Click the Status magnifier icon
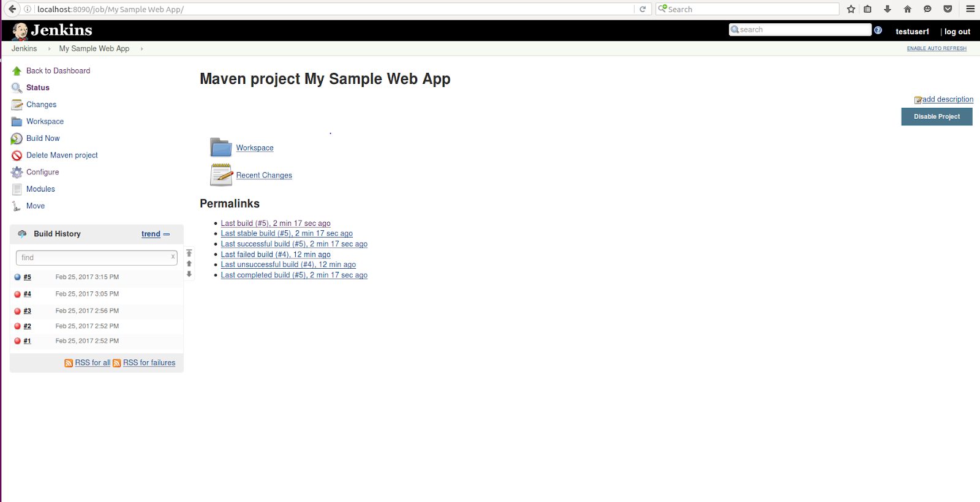The height and width of the screenshot is (502, 980). 17,88
